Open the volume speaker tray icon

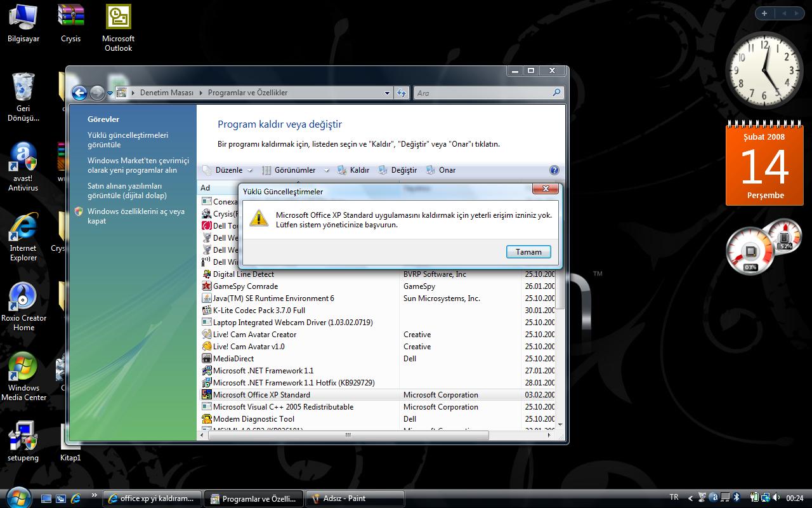click(x=777, y=498)
